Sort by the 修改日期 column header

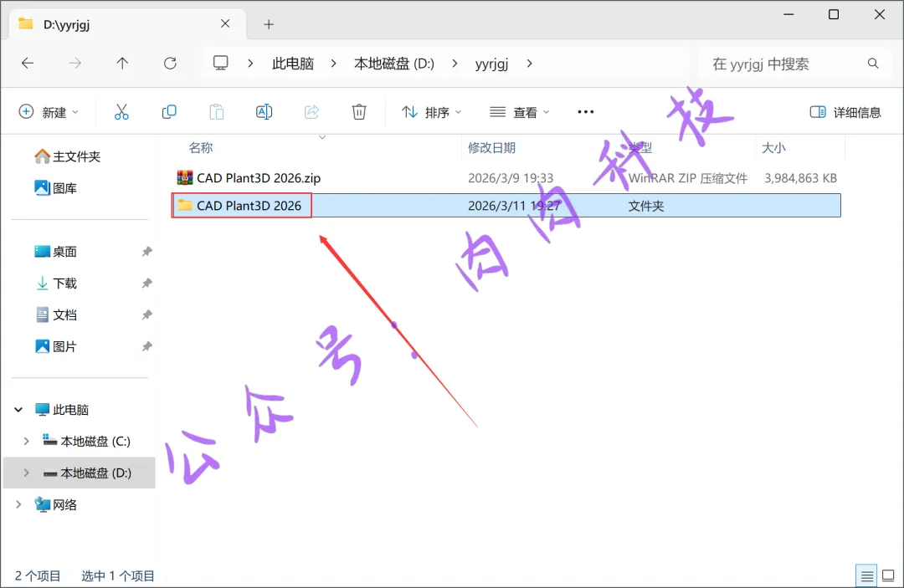pos(492,148)
